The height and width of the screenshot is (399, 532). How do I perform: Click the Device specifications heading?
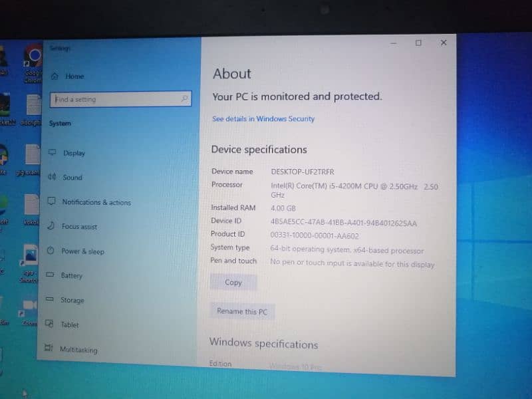(x=259, y=150)
